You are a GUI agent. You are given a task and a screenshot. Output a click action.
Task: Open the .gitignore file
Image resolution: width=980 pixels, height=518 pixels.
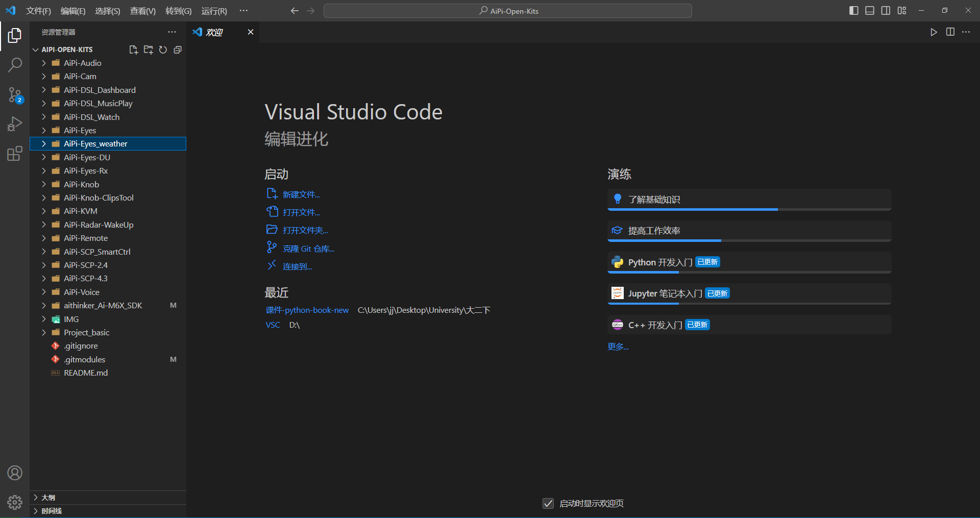click(108, 346)
